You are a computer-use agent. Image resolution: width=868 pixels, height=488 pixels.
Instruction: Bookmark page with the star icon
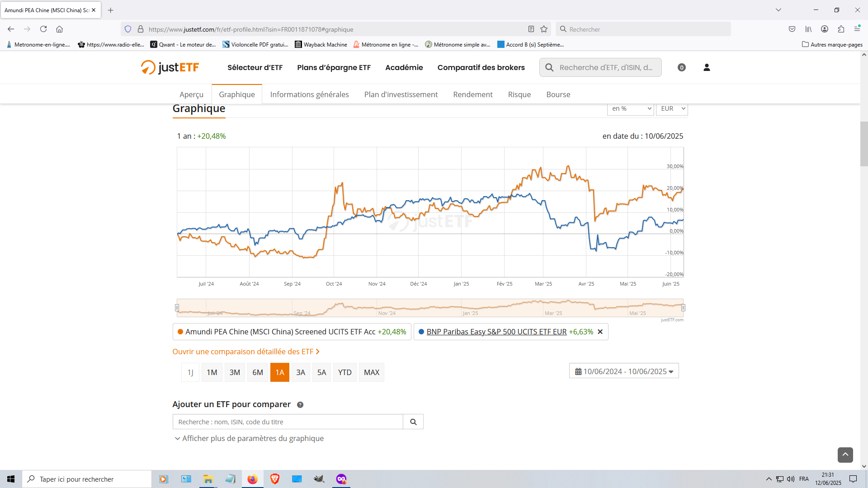click(x=544, y=29)
